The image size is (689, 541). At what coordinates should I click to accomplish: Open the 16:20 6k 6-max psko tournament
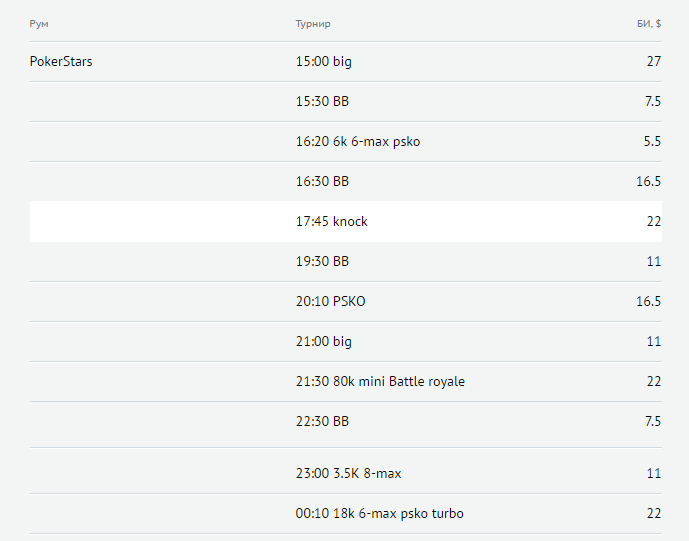tap(358, 142)
